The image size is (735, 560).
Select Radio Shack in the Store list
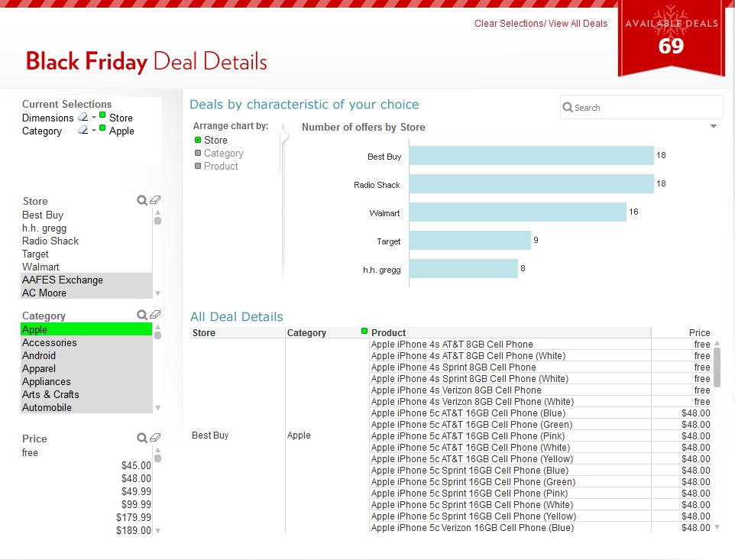[x=87, y=241]
